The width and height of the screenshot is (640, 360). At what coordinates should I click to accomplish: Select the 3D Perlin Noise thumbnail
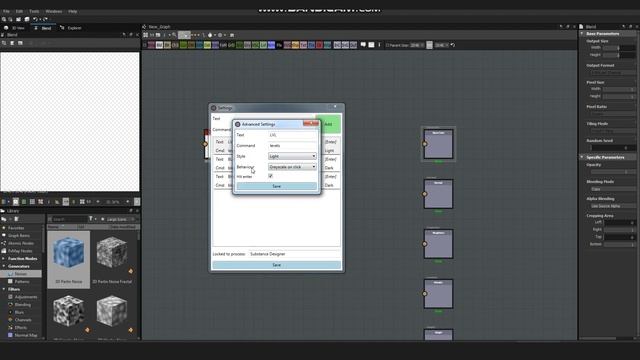click(69, 260)
